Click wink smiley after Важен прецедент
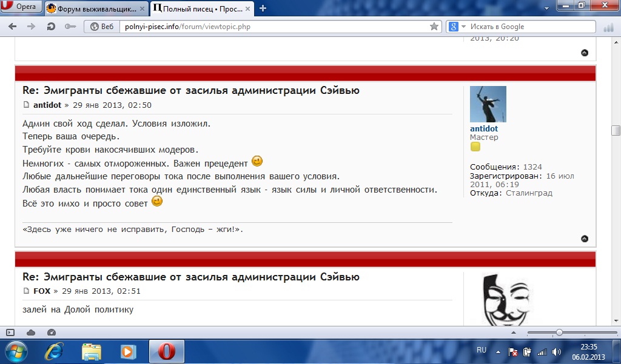 tap(257, 162)
